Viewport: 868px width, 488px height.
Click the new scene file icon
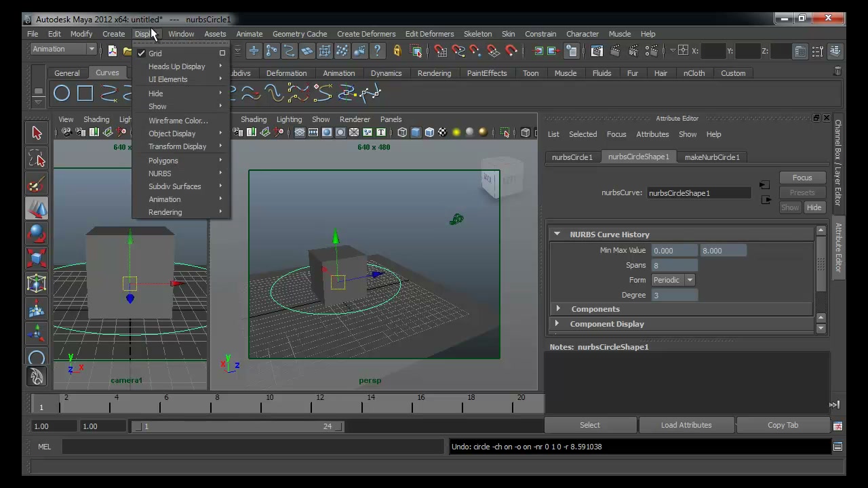(x=112, y=50)
